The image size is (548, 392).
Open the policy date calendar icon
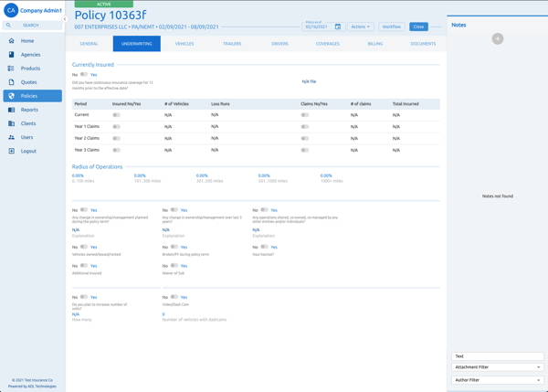coord(338,26)
